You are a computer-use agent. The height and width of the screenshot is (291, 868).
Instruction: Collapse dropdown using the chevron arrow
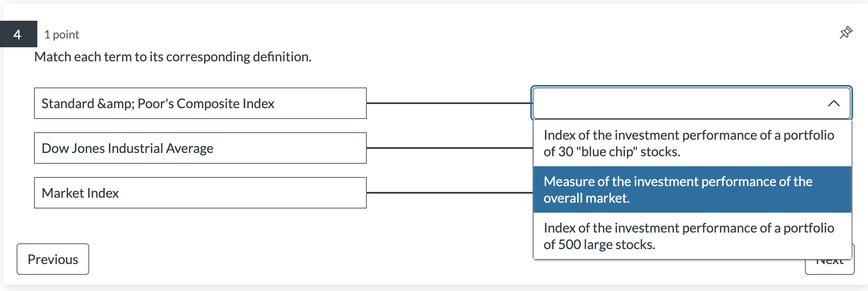[x=834, y=104]
